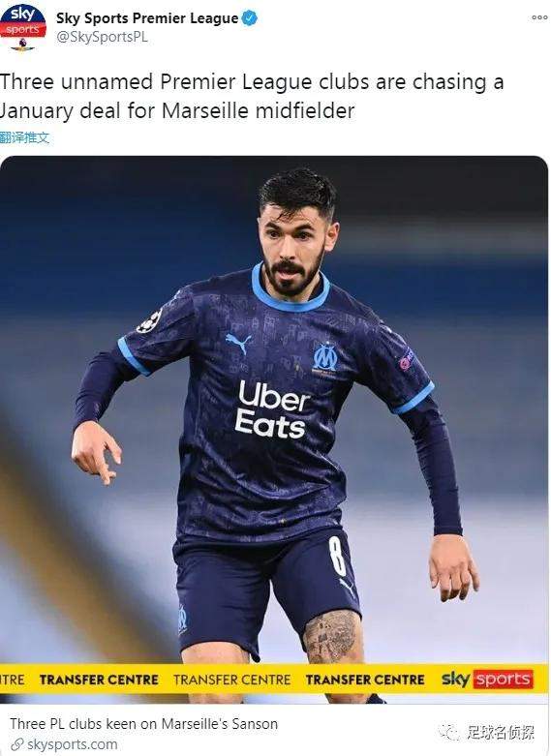Screen dimensions: 551x756
Task: Open the tweet's three-dot more menu
Action: pyautogui.click(x=539, y=17)
